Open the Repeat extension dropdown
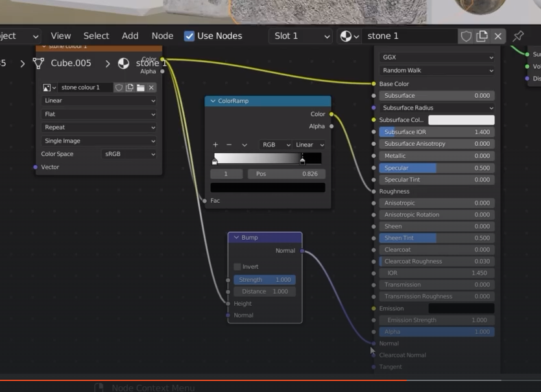This screenshot has height=392, width=541. 99,127
